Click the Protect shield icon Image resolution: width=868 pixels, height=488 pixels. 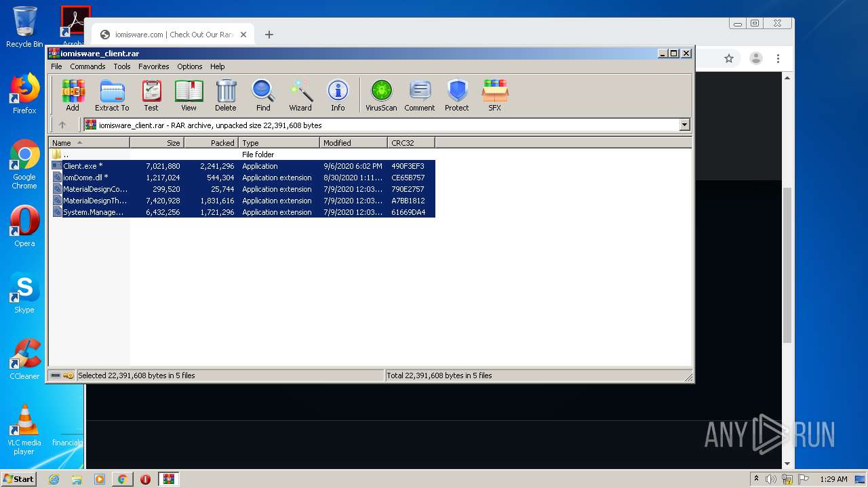(x=457, y=95)
